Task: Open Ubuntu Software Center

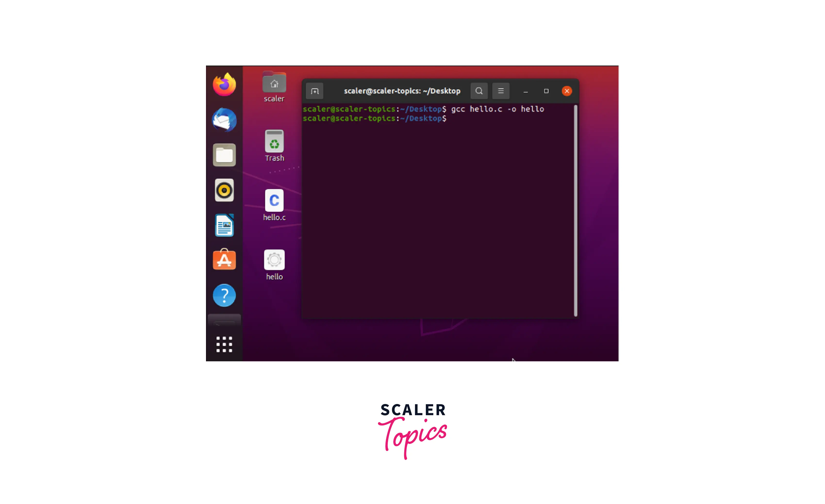Action: [x=224, y=259]
